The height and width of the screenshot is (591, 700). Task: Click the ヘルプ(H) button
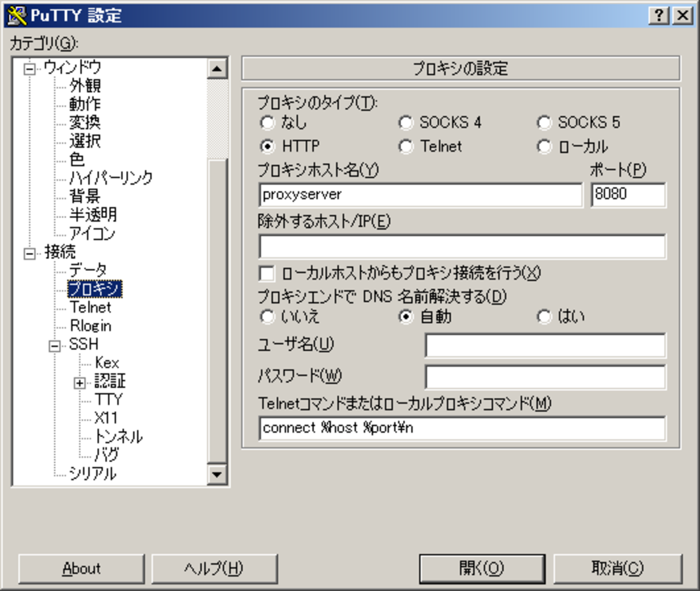tap(214, 569)
